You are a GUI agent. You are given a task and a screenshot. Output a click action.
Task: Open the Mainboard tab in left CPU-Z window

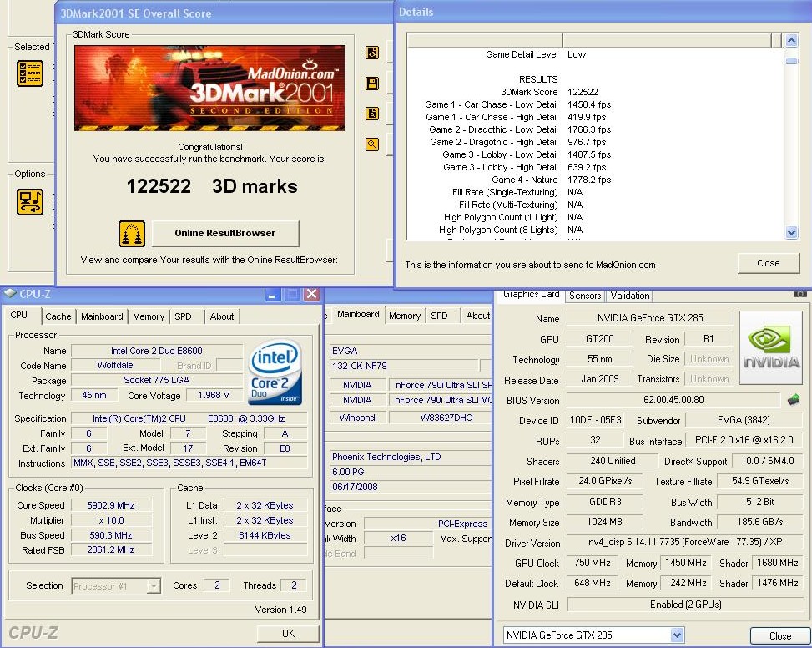(102, 316)
